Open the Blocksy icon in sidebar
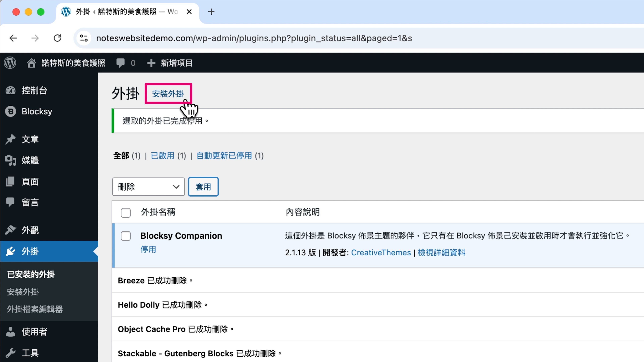The height and width of the screenshot is (362, 644). [11, 111]
